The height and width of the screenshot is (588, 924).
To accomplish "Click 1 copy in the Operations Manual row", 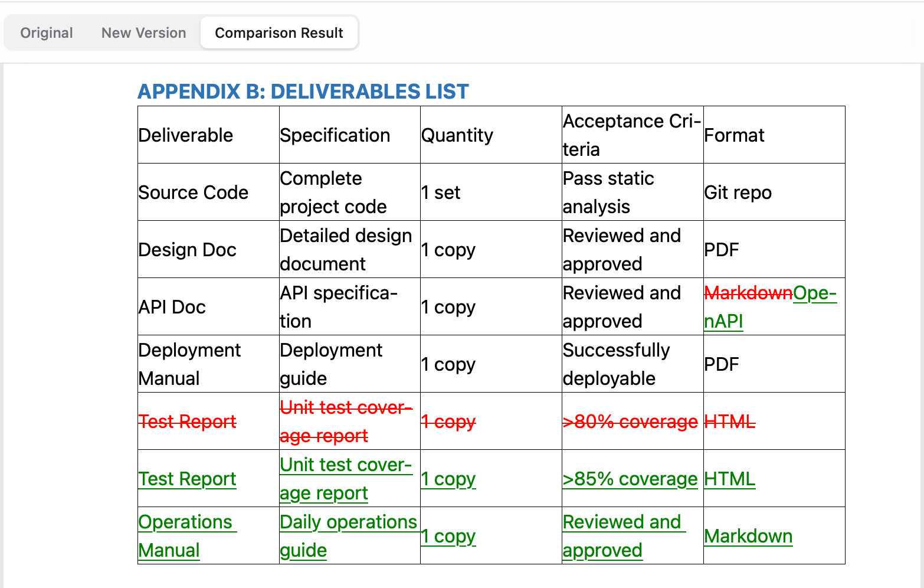I will (x=491, y=536).
